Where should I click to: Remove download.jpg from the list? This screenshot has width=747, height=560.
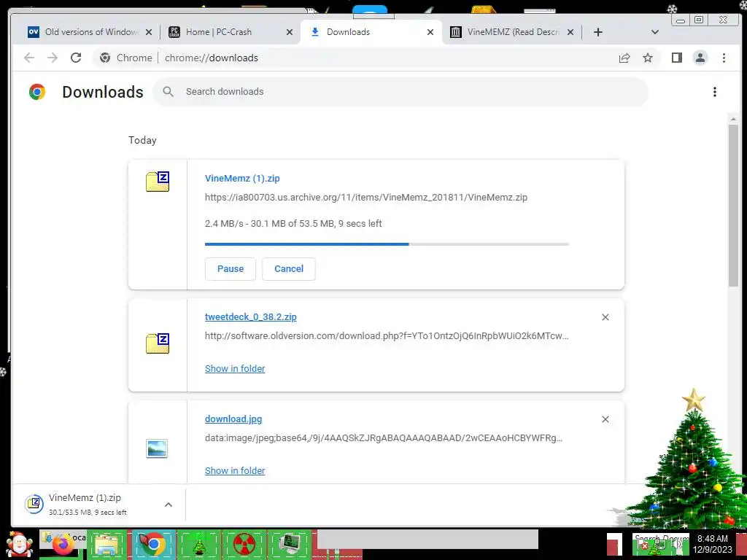click(605, 419)
